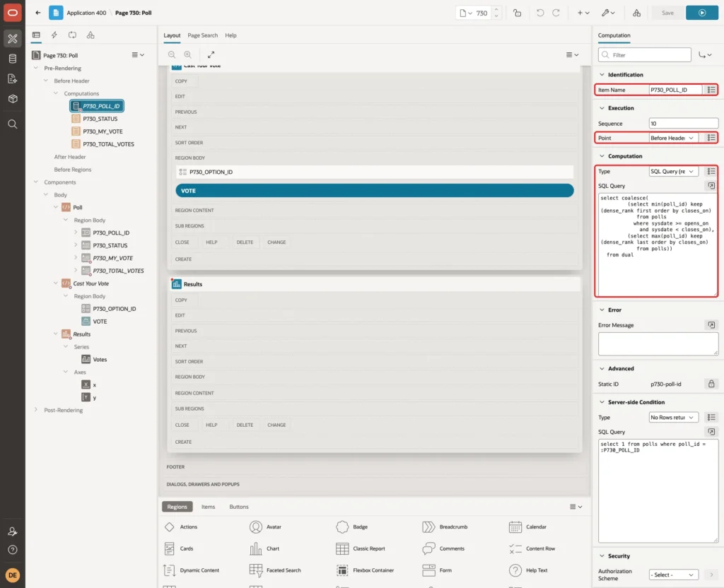Click the property Filter search field
Viewport: 724px width, 588px height.
pyautogui.click(x=645, y=55)
